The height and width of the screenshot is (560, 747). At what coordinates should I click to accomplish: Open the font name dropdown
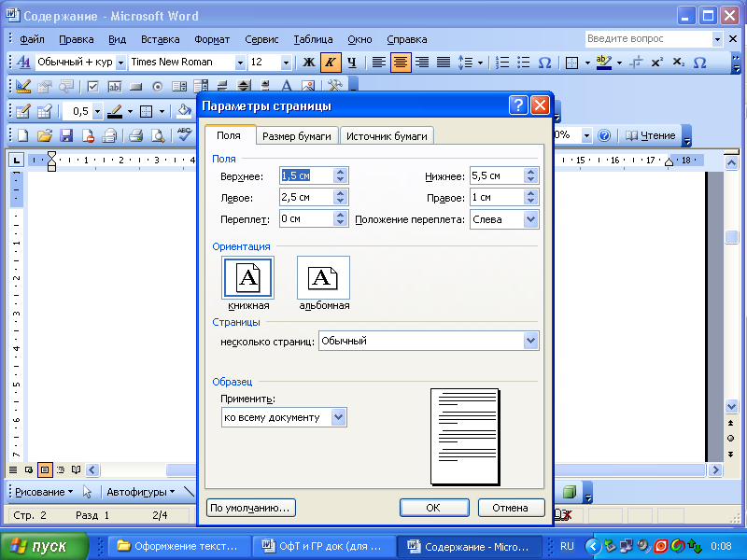coord(240,63)
